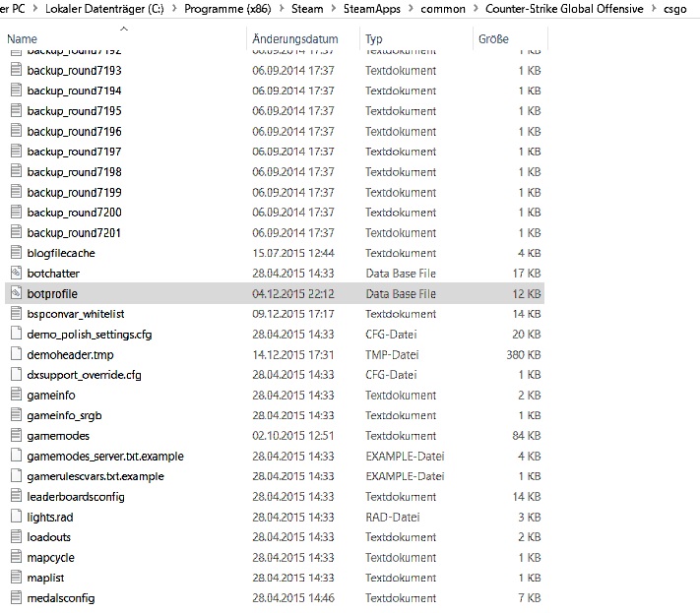This screenshot has height=613, width=700.
Task: Click the lights.rad file icon
Action: click(x=16, y=517)
